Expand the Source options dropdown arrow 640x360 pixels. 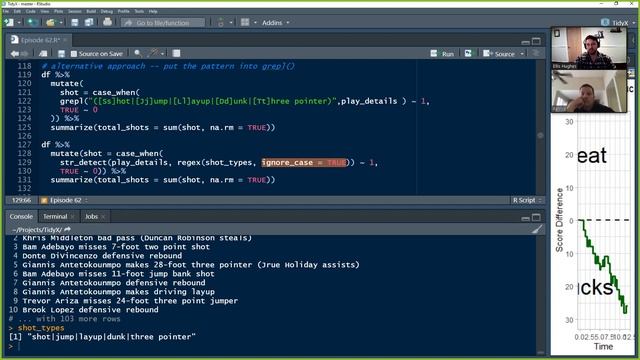(x=522, y=54)
